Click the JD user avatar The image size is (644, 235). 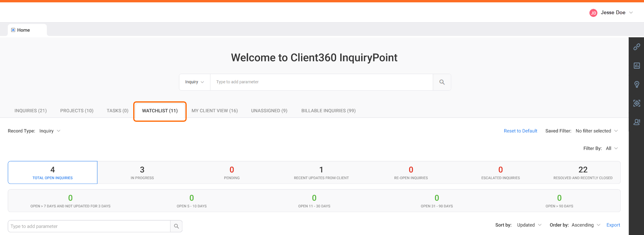click(x=593, y=13)
